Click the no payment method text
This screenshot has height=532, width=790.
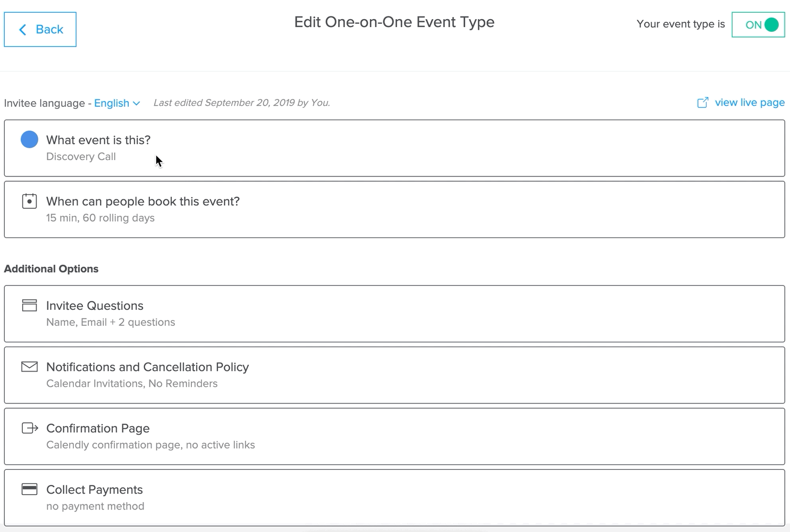[x=95, y=506]
